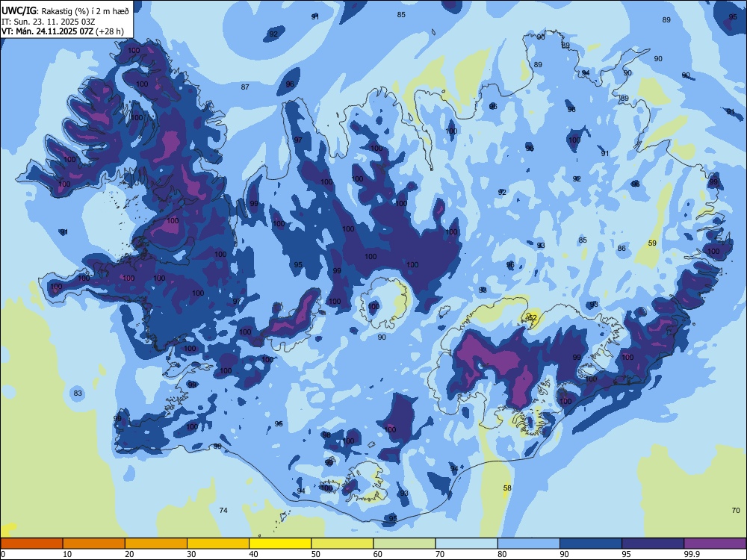Pick the pale yellow 50–60 legend swatch
The width and height of the screenshot is (747, 560).
(x=342, y=544)
